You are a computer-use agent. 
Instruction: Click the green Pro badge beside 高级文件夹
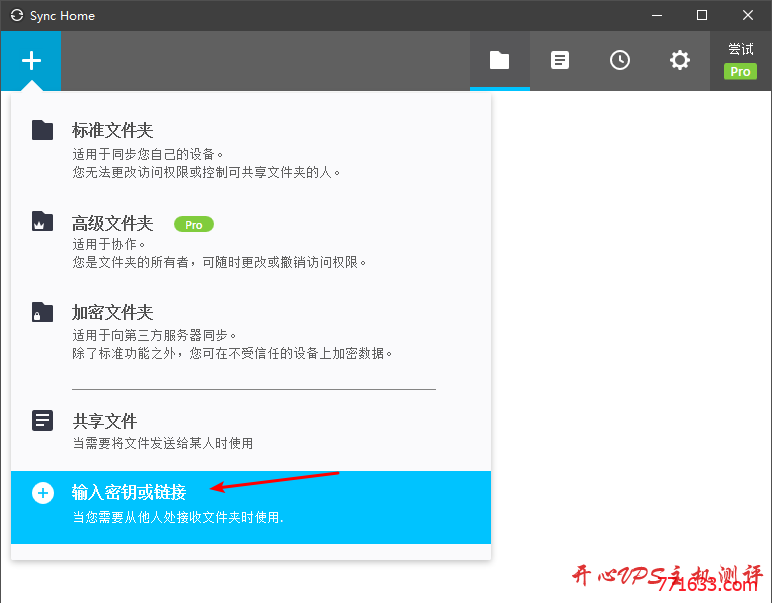[194, 225]
